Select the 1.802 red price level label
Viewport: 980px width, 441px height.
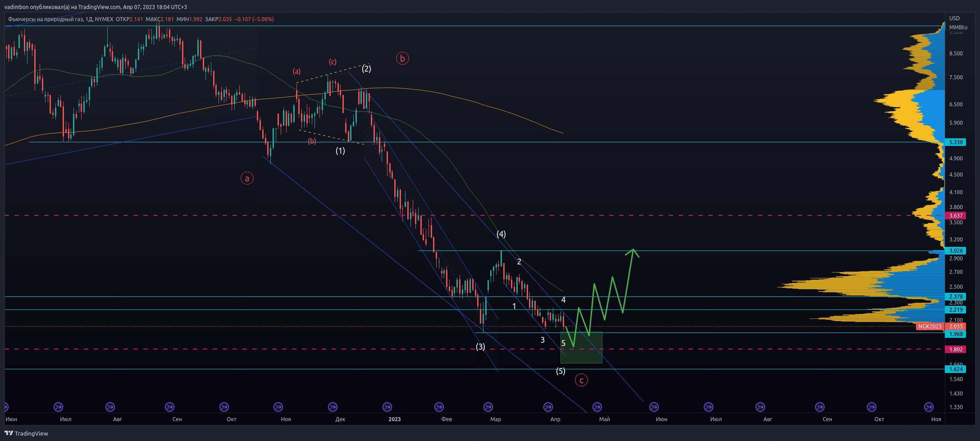[x=956, y=350]
